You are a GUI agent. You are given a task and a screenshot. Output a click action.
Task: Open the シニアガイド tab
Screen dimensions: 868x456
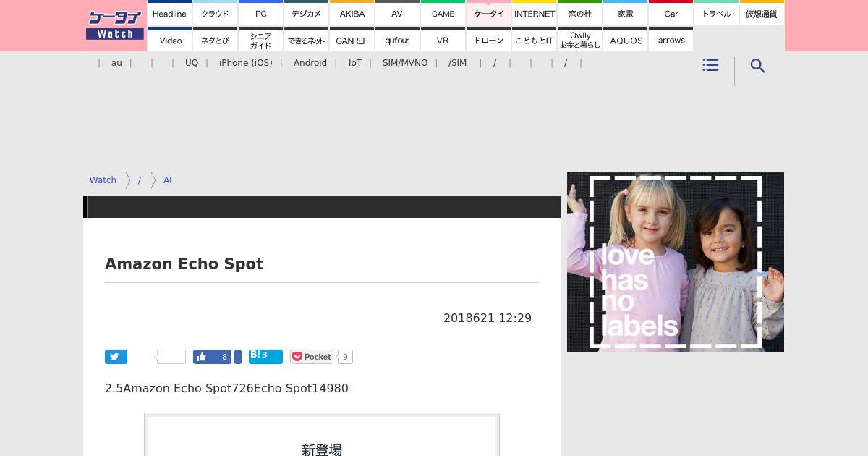[260, 40]
